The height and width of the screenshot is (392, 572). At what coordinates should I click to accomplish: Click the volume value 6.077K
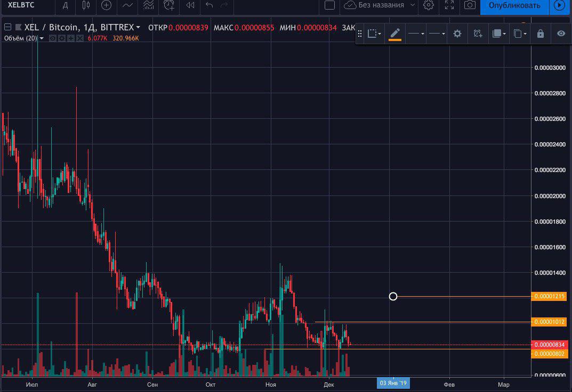[x=98, y=38]
